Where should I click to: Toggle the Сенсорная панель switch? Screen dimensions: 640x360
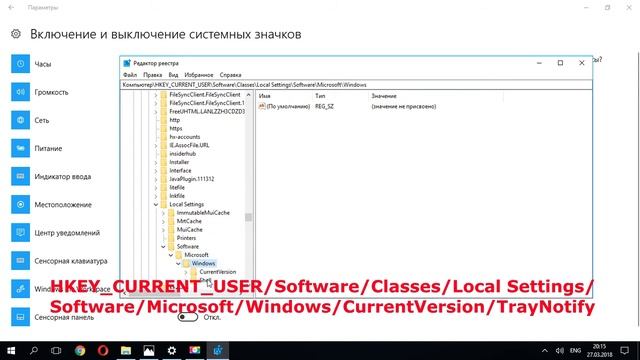[188, 317]
